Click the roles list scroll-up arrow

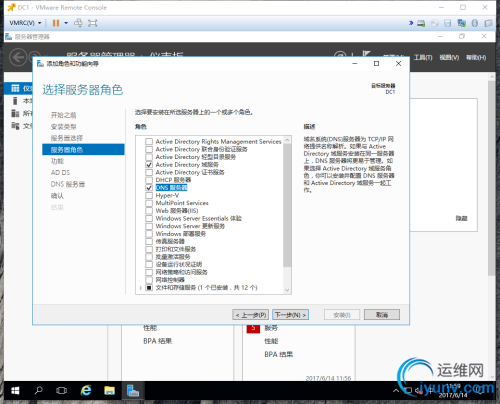point(287,139)
